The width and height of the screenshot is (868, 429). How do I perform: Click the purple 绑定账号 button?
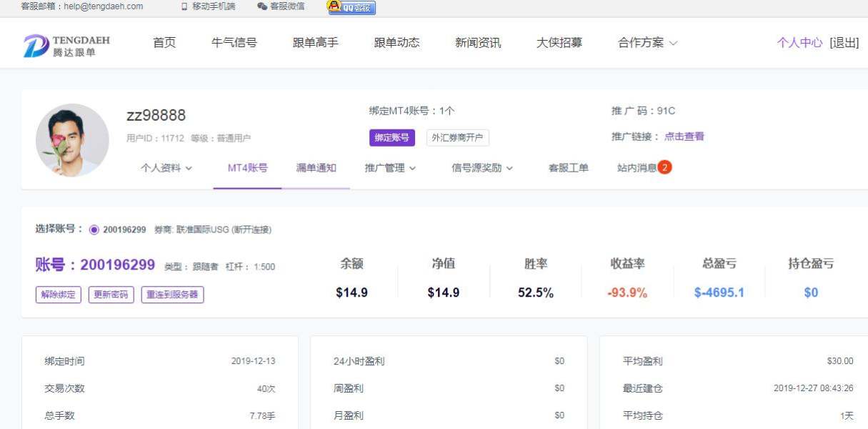391,138
